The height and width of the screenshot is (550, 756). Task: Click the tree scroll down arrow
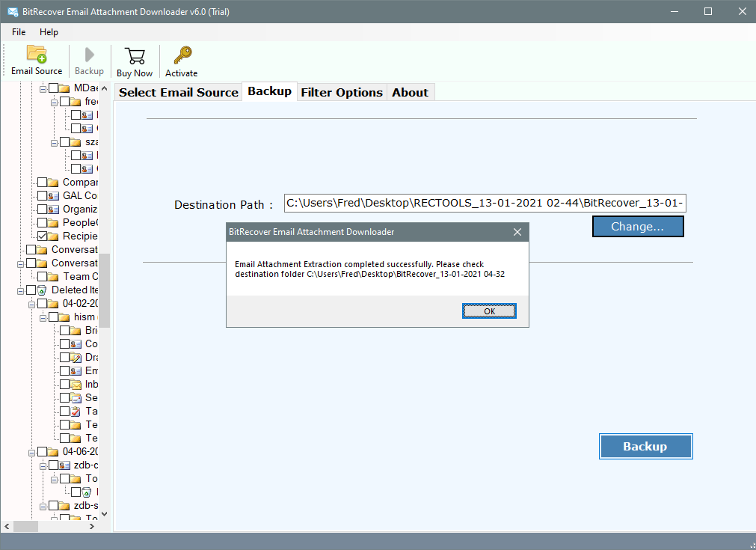[105, 514]
